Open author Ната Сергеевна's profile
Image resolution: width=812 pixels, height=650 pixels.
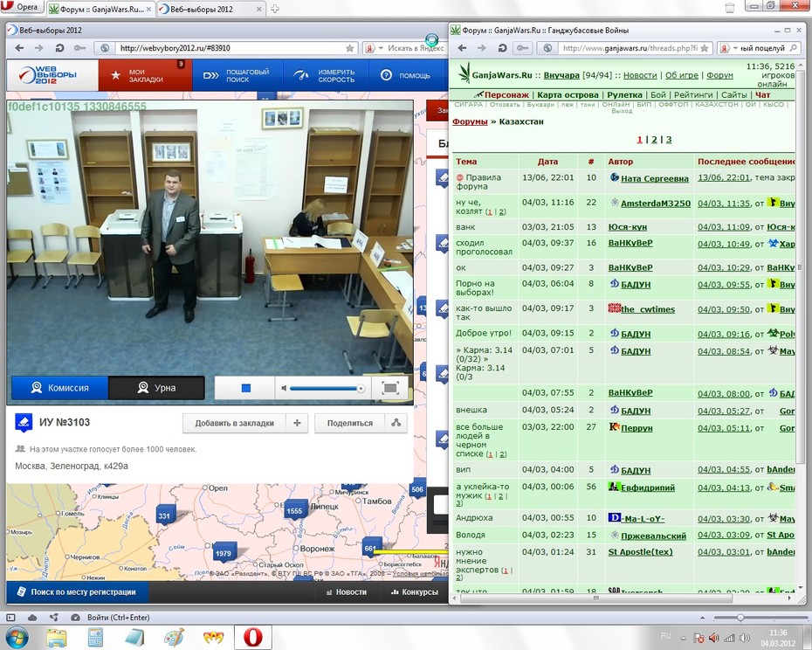pyautogui.click(x=655, y=179)
